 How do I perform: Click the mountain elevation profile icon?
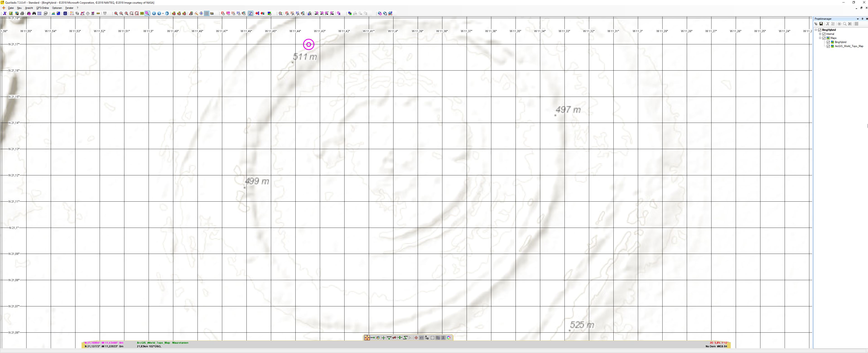(x=53, y=13)
